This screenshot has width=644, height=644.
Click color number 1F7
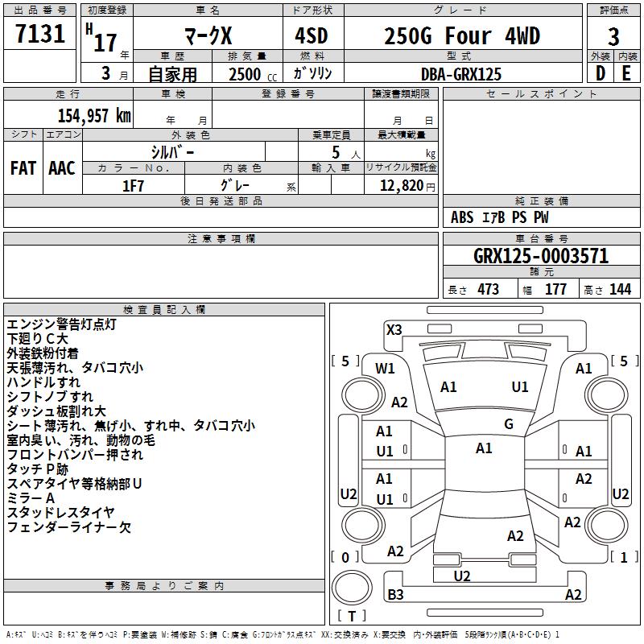coord(133,186)
